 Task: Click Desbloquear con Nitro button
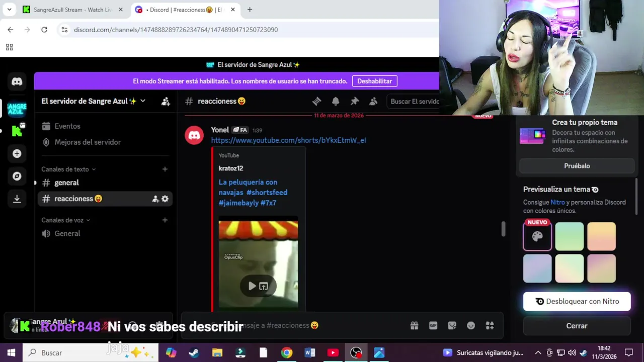coord(577,302)
